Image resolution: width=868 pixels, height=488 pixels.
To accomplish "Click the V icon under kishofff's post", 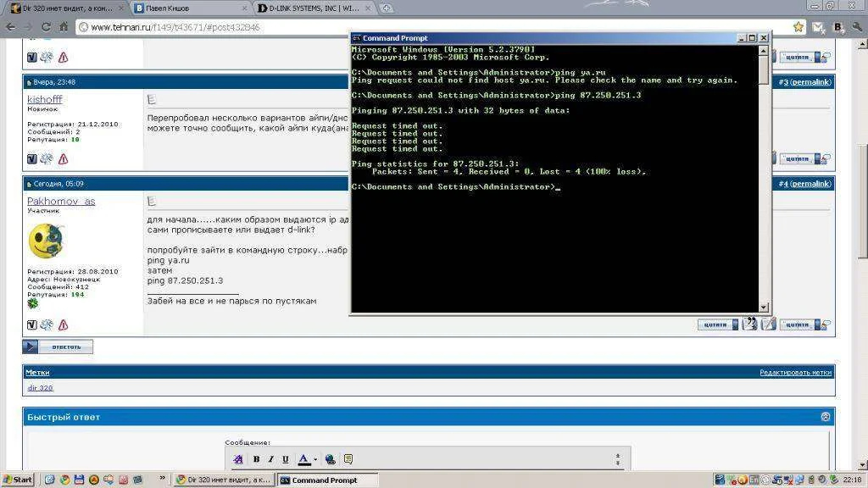I will tap(32, 158).
